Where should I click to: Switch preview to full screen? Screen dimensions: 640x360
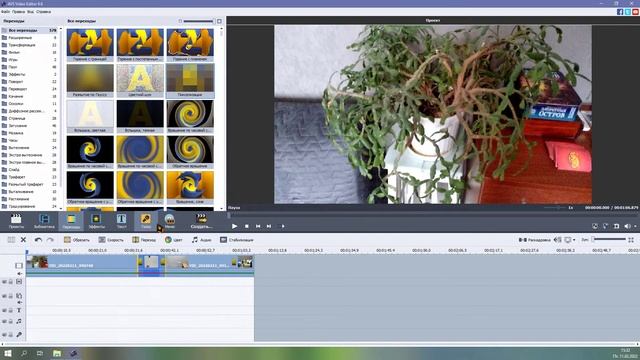[x=617, y=226]
